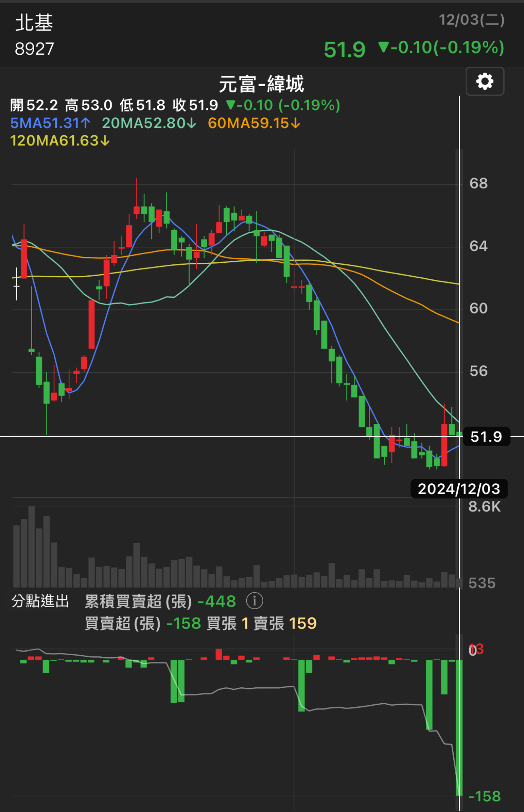
Task: Tap the header date 12/03(二)
Action: point(472,20)
